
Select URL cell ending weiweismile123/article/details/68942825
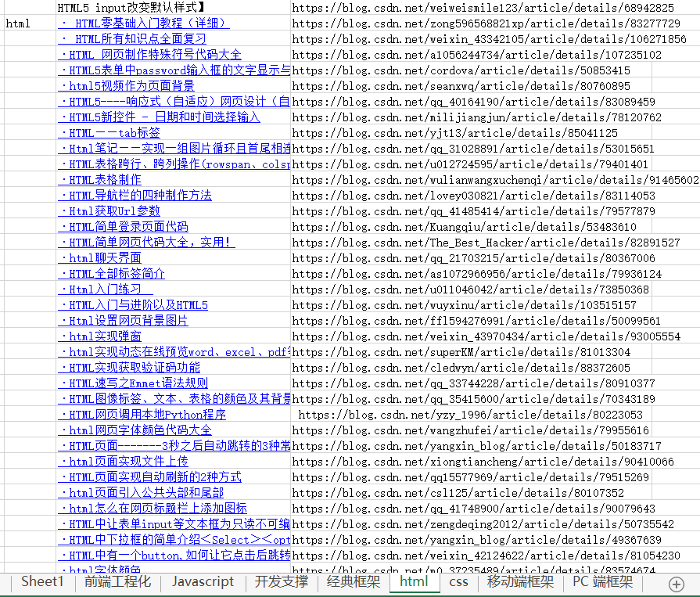tap(483, 8)
